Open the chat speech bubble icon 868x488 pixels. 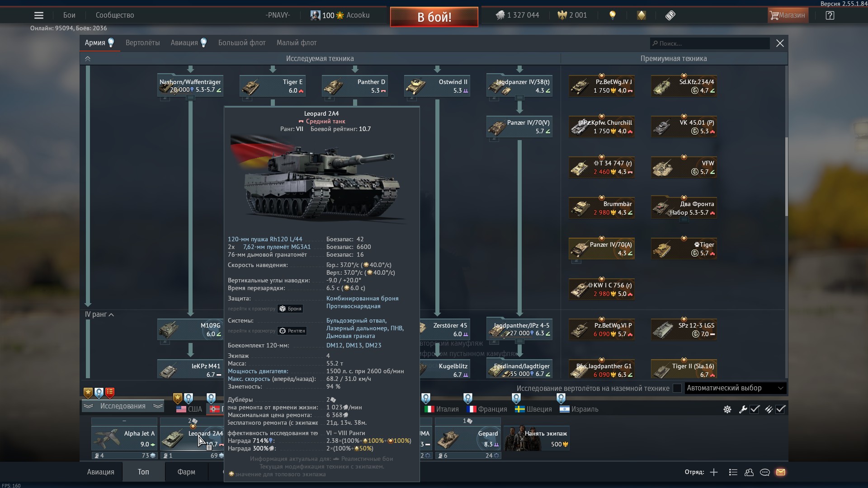pos(765,472)
